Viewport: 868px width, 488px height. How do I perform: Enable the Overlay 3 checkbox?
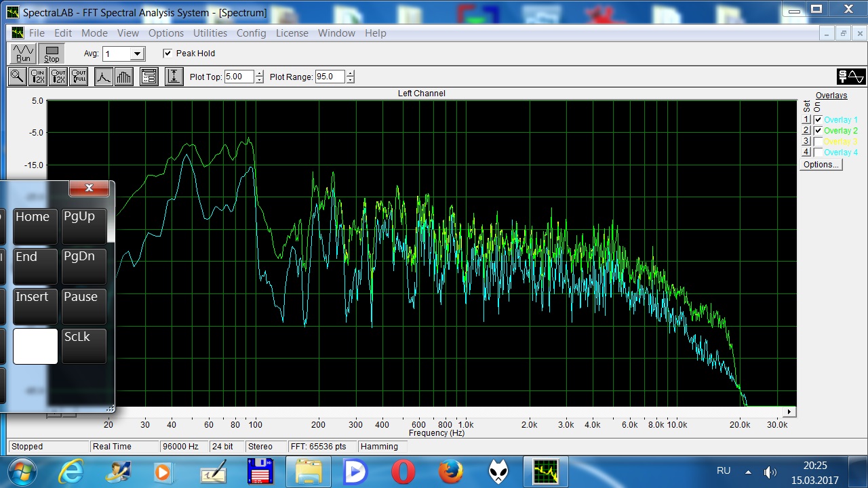(x=818, y=142)
